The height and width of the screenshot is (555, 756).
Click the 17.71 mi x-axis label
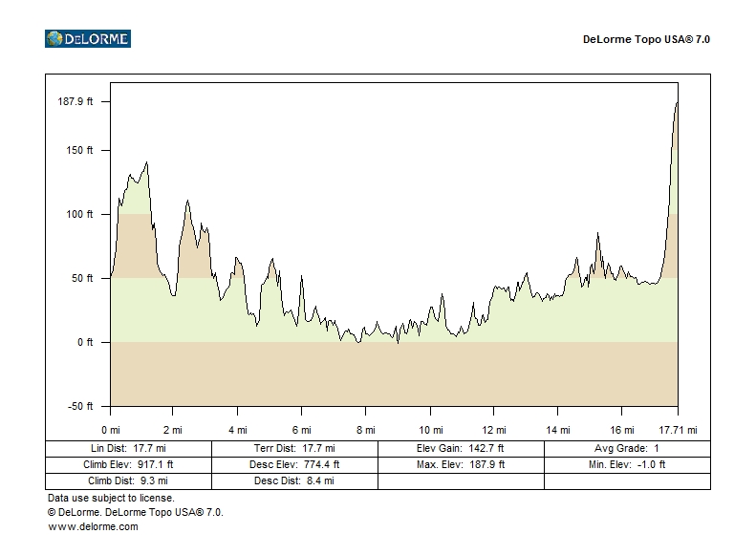(678, 430)
